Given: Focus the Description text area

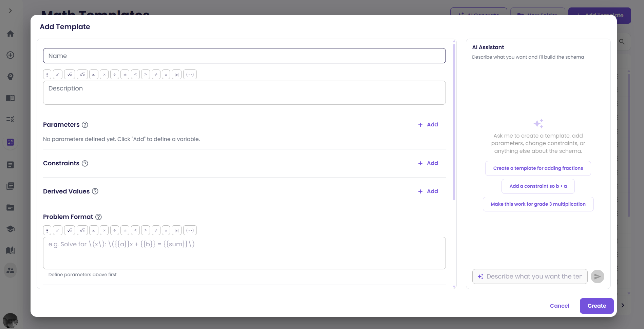Looking at the screenshot, I should pos(244,93).
